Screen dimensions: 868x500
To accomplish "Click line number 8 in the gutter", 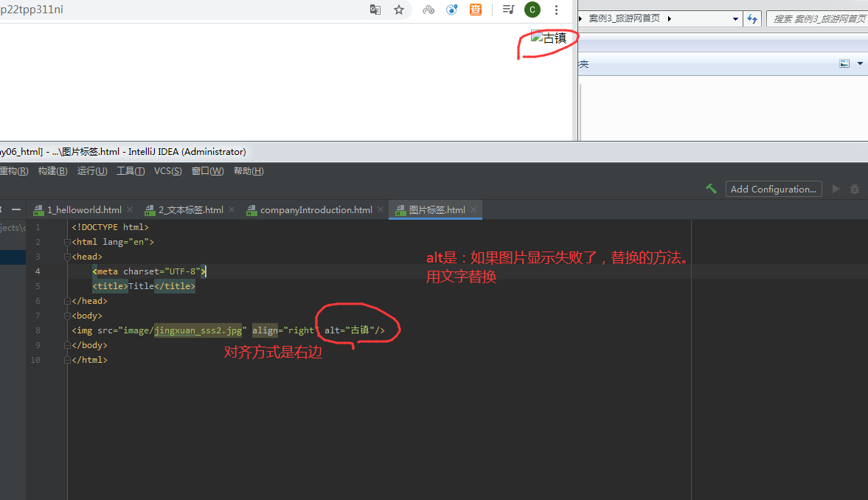I will pos(38,330).
